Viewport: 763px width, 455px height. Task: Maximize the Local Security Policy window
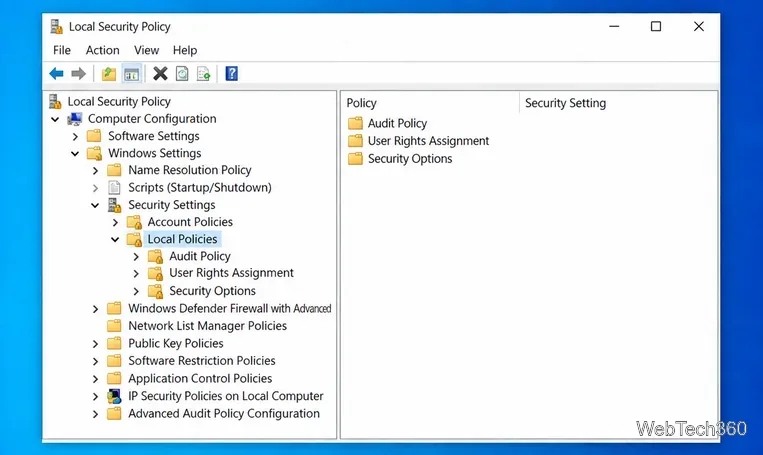pos(656,27)
